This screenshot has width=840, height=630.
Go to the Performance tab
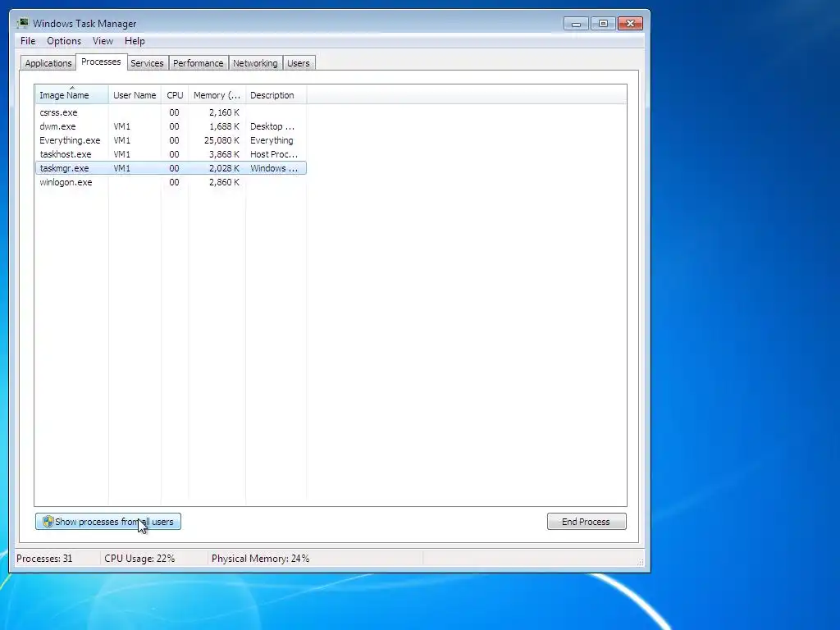pos(199,63)
